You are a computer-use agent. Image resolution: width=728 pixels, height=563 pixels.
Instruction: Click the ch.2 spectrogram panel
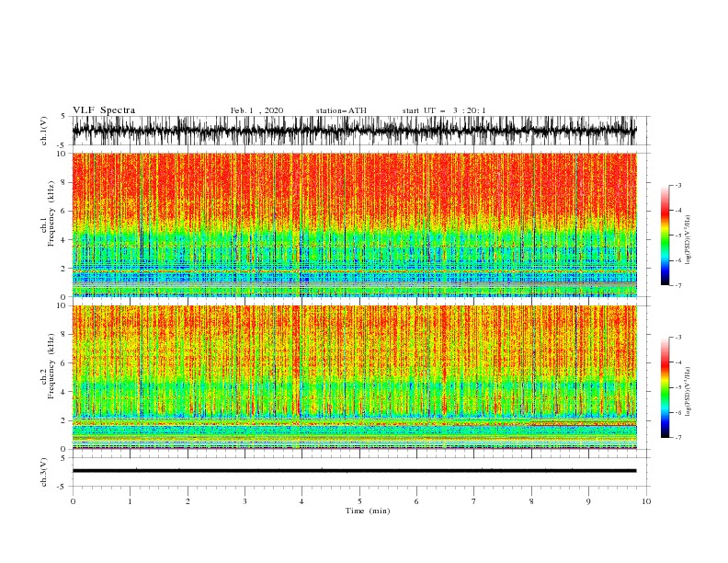click(x=354, y=377)
